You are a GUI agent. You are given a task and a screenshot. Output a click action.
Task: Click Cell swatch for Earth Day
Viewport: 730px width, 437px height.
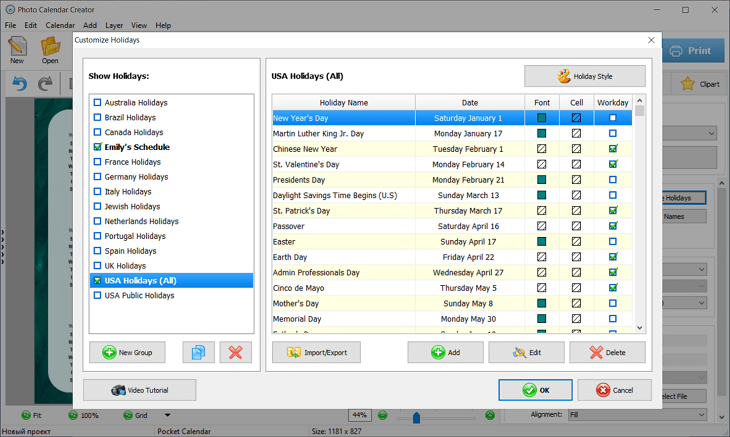click(x=576, y=257)
